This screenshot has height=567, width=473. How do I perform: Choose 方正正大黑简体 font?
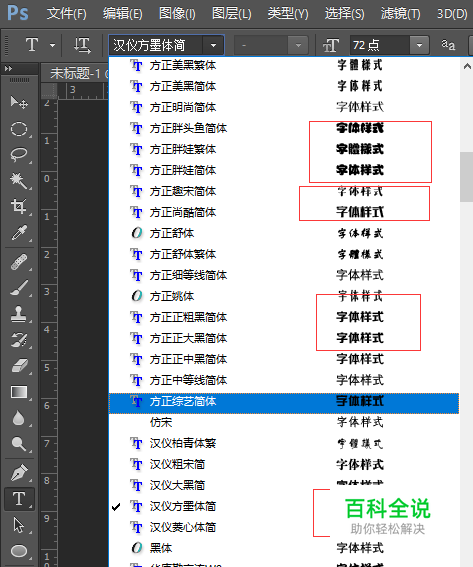coord(284,338)
